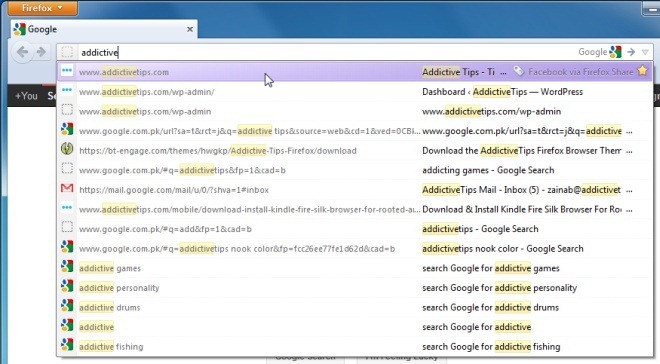Choose the 'addictive drums' search suggestion
The width and height of the screenshot is (660, 364).
[355, 308]
